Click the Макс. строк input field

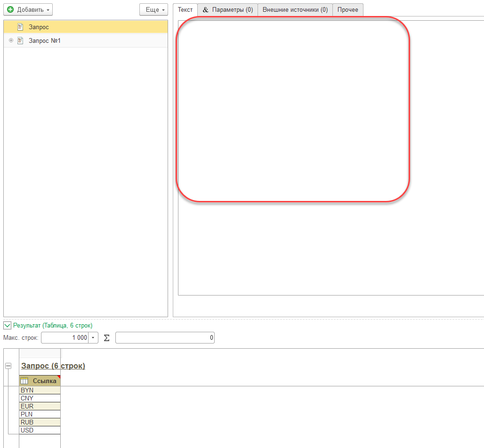click(x=65, y=337)
